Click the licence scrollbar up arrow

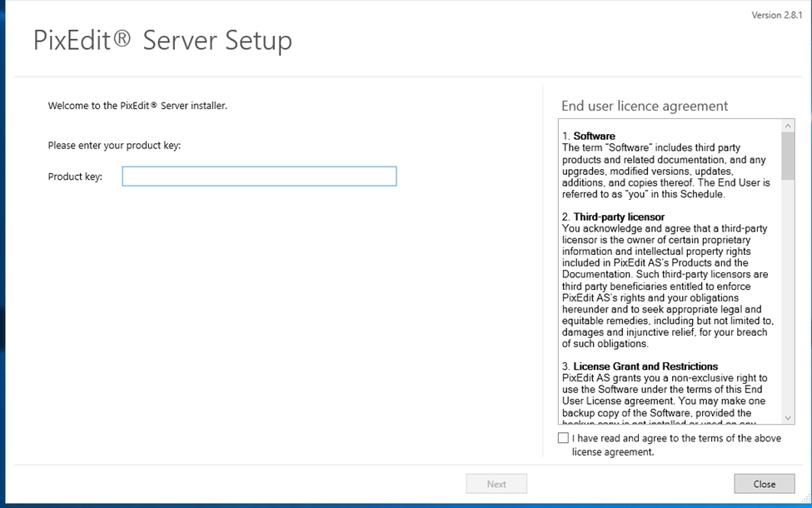[788, 126]
